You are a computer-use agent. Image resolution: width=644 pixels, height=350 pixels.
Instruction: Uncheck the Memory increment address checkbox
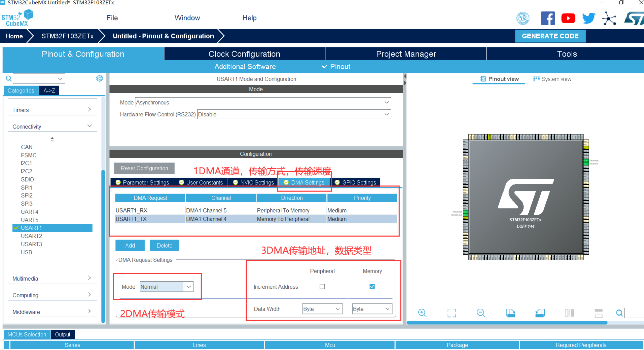pyautogui.click(x=372, y=287)
